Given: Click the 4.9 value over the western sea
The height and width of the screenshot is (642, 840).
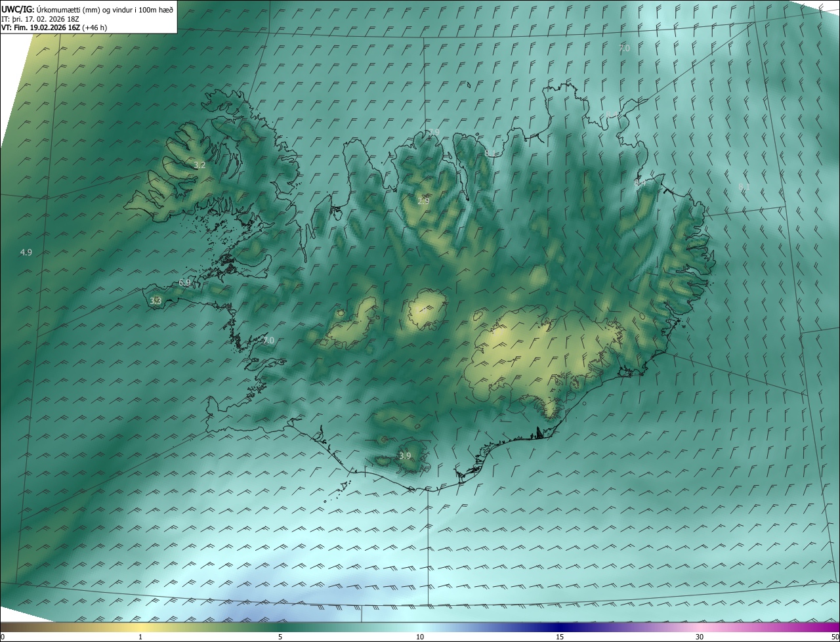Looking at the screenshot, I should point(26,252).
